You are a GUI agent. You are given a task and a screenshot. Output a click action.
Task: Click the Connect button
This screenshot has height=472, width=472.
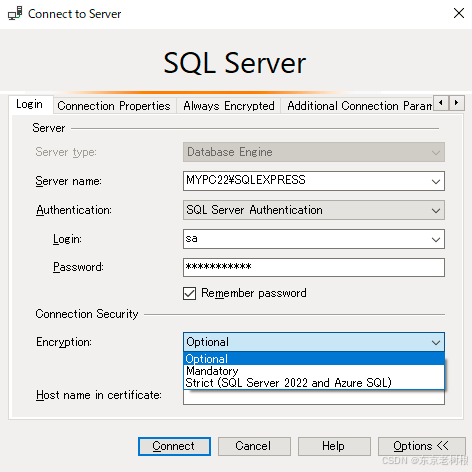pos(174,446)
